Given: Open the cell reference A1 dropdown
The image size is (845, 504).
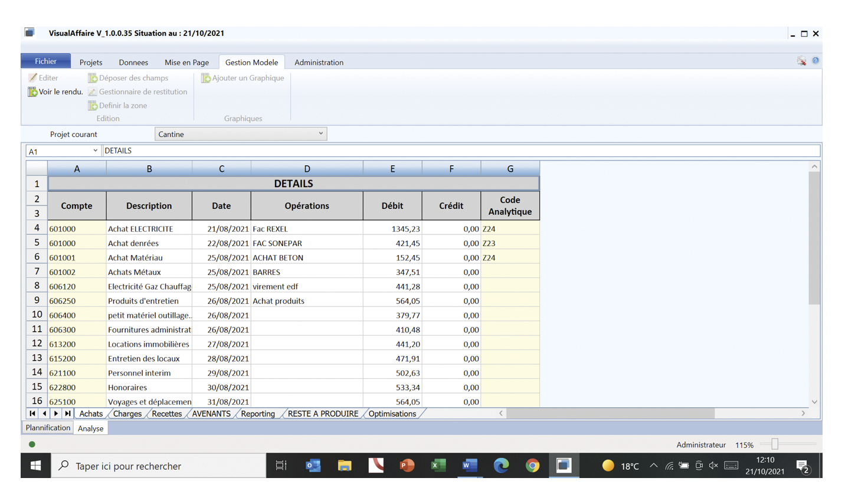Looking at the screenshot, I should pos(95,150).
